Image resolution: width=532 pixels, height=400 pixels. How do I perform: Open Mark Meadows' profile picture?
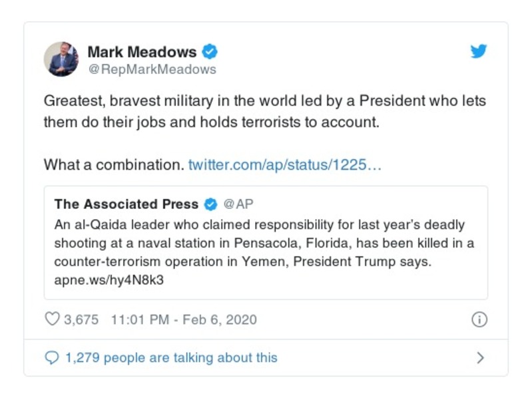click(x=61, y=59)
